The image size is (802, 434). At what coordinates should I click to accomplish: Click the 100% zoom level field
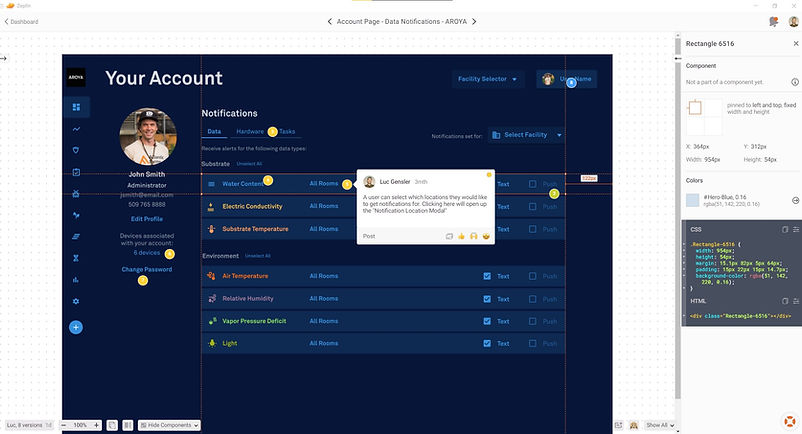pos(80,425)
